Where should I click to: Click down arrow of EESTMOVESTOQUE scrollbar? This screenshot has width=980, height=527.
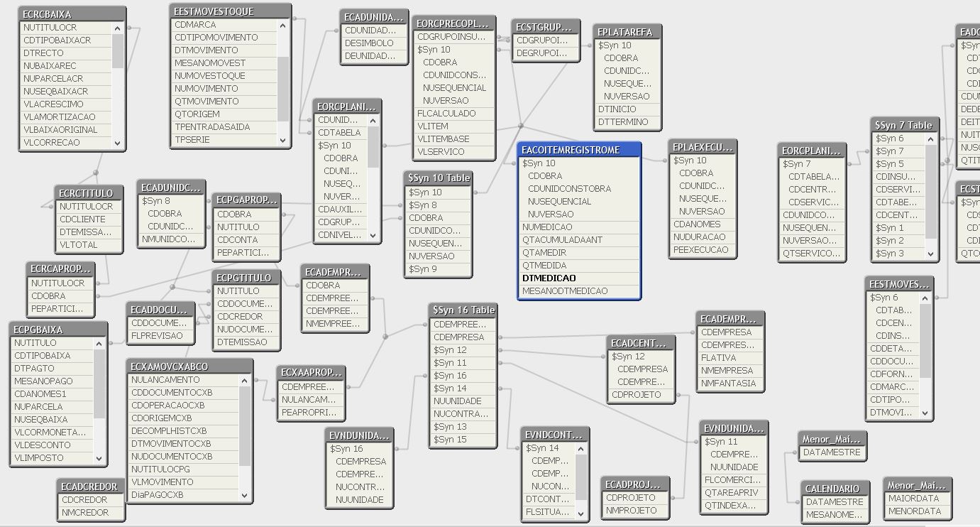tap(283, 140)
